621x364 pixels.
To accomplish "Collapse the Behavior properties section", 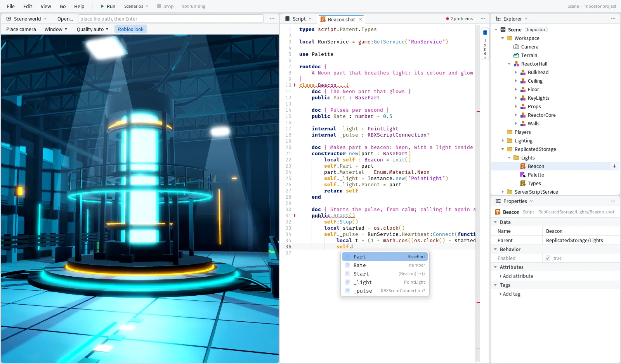I will coord(495,249).
